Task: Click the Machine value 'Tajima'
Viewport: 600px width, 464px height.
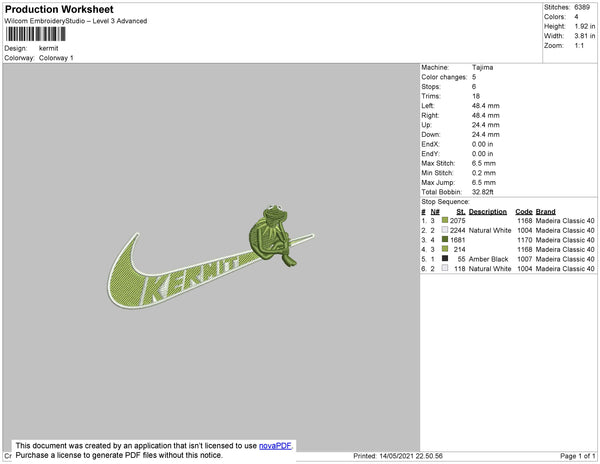Action: [483, 67]
